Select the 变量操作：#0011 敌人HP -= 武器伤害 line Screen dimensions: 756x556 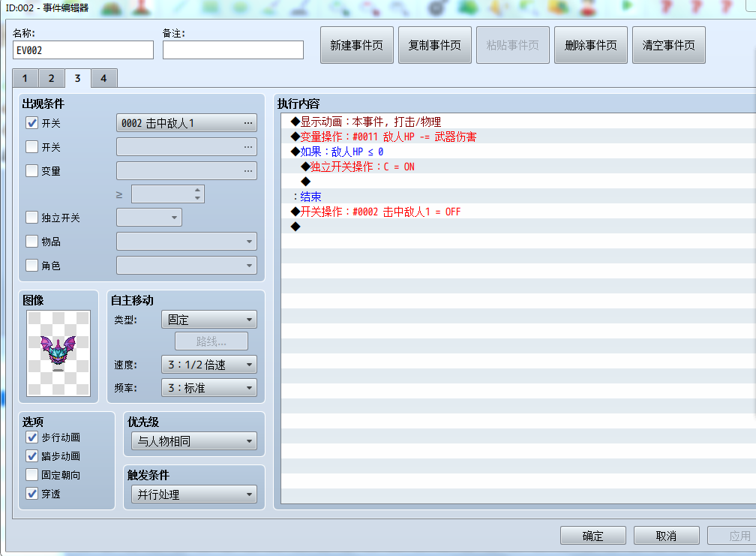(518, 137)
